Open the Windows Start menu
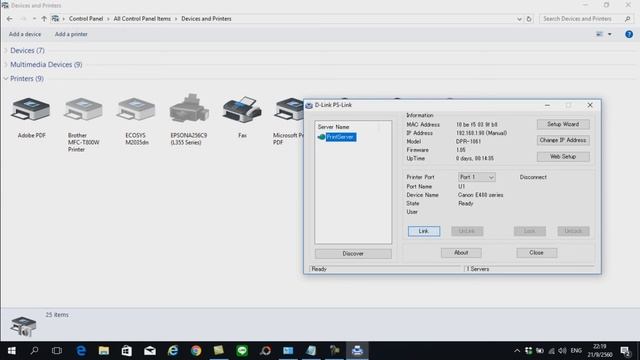This screenshot has height=360, width=640. click(x=11, y=351)
